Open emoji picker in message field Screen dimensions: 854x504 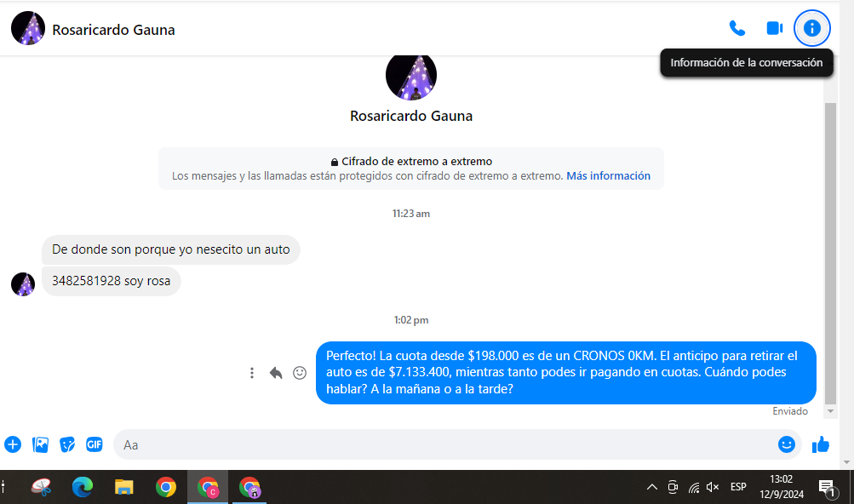(787, 444)
